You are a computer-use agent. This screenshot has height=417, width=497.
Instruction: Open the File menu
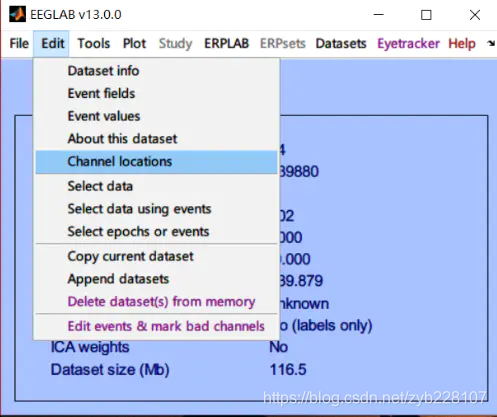[19, 43]
